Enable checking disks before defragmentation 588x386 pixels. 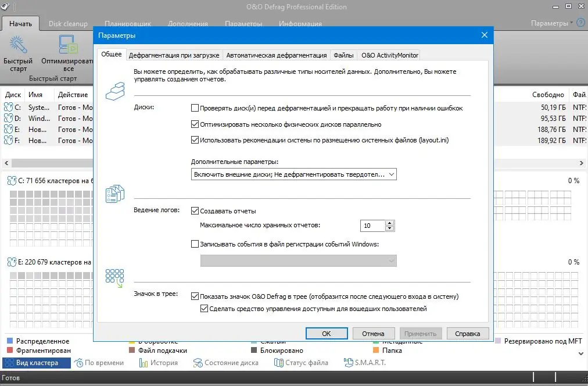pyautogui.click(x=196, y=108)
